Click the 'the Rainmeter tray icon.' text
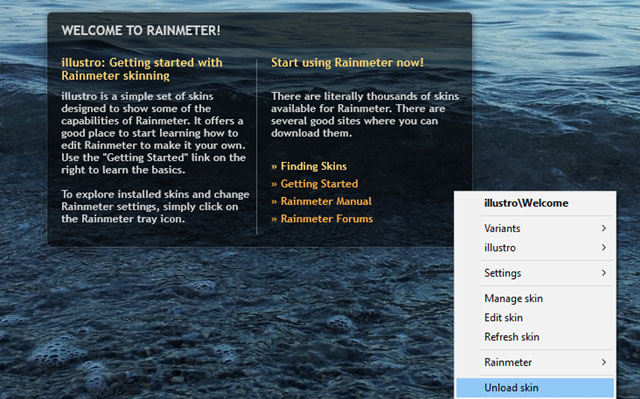The image size is (640, 399). coord(123,219)
